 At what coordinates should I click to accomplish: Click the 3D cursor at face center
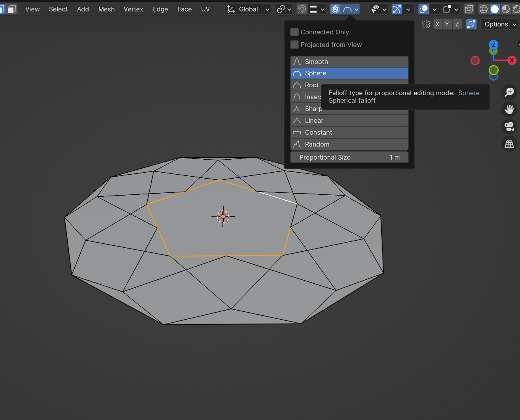223,217
